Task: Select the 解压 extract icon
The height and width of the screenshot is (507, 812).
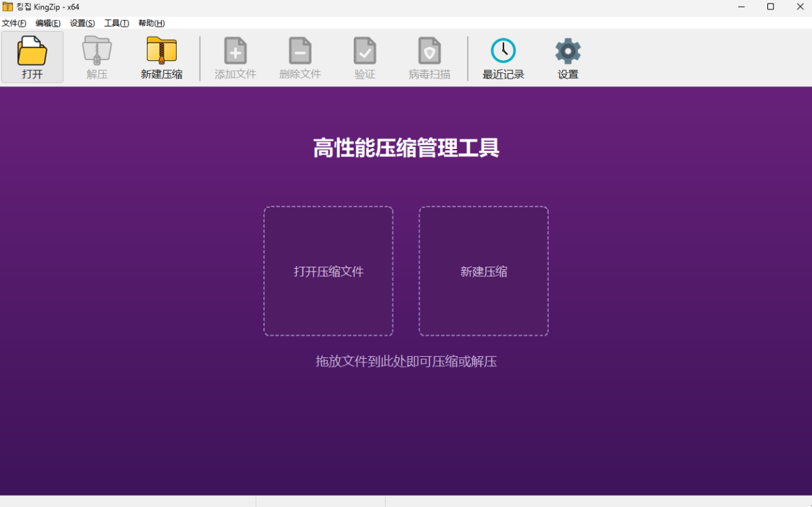Action: tap(97, 51)
